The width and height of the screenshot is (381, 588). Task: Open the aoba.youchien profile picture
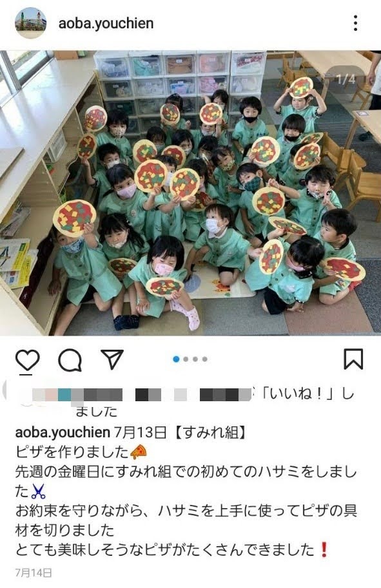tap(30, 23)
